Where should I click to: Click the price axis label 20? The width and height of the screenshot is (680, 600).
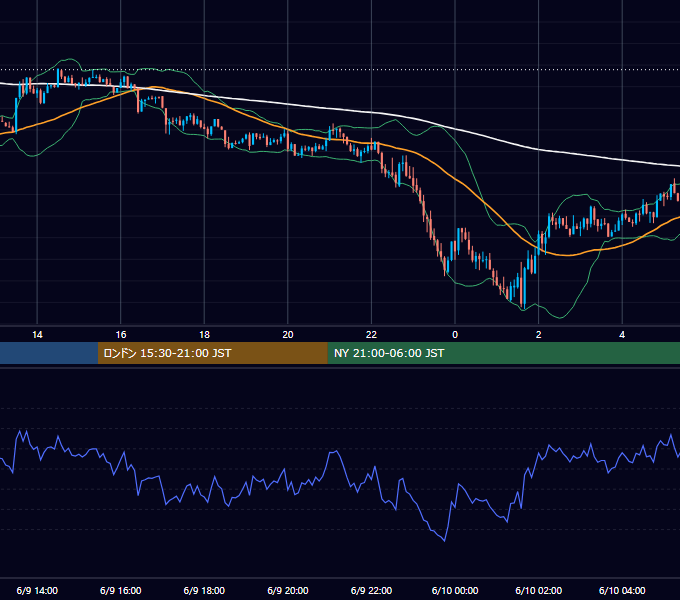[x=288, y=335]
